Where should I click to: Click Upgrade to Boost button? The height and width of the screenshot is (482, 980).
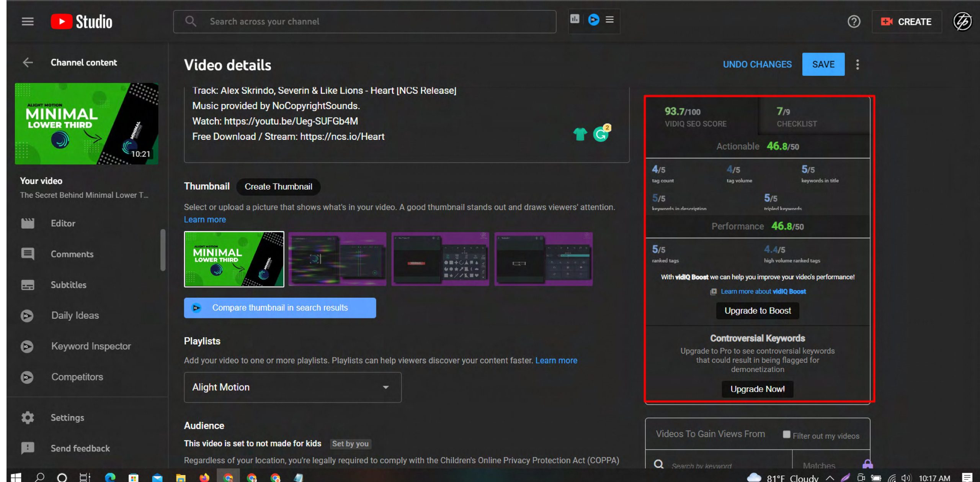[758, 311]
